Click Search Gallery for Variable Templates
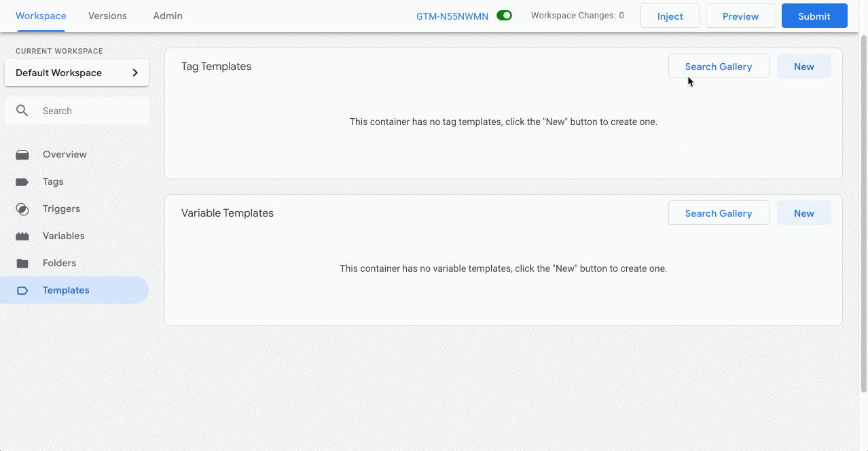Image resolution: width=868 pixels, height=451 pixels. pyautogui.click(x=719, y=213)
